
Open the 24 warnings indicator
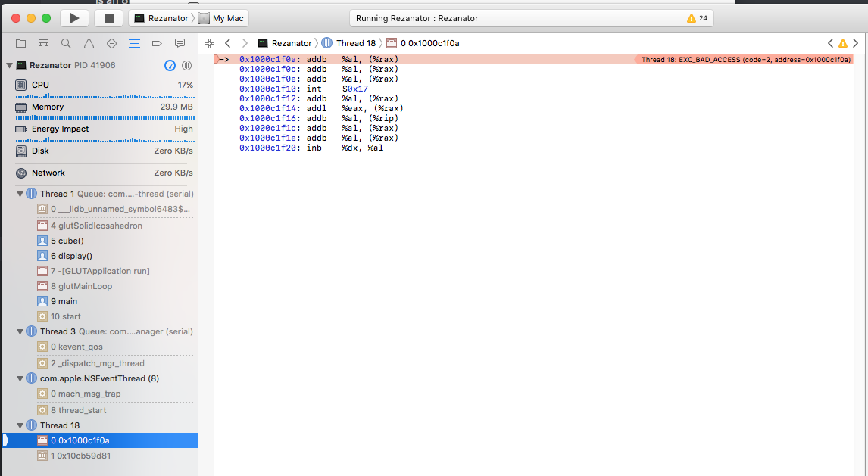point(696,18)
